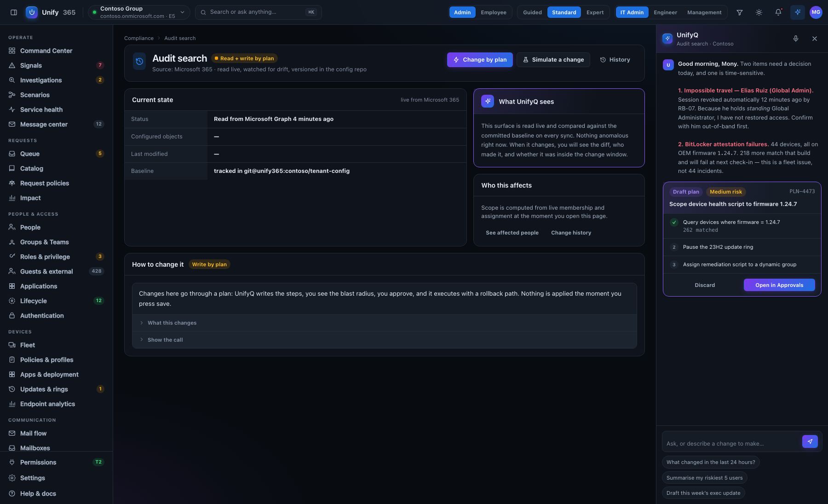The height and width of the screenshot is (504, 828).
Task: Open Impact page
Action: coord(56,198)
